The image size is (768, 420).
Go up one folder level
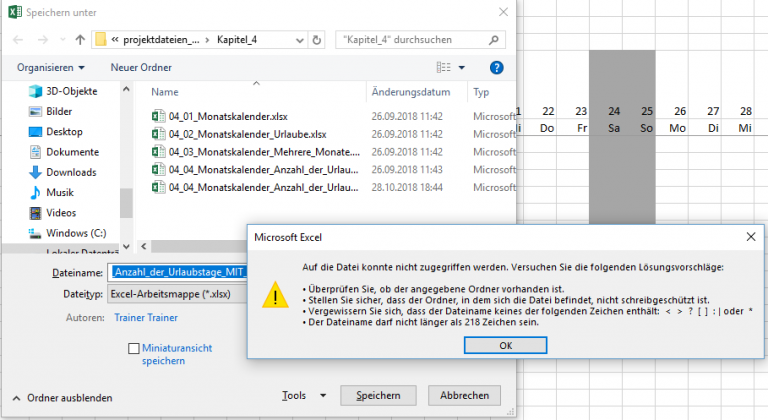(x=80, y=40)
